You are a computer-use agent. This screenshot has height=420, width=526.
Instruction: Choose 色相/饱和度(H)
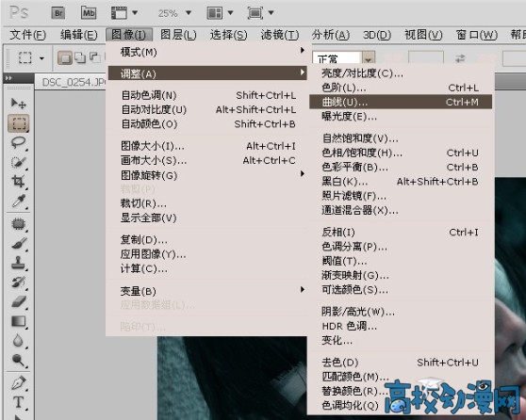(401, 153)
